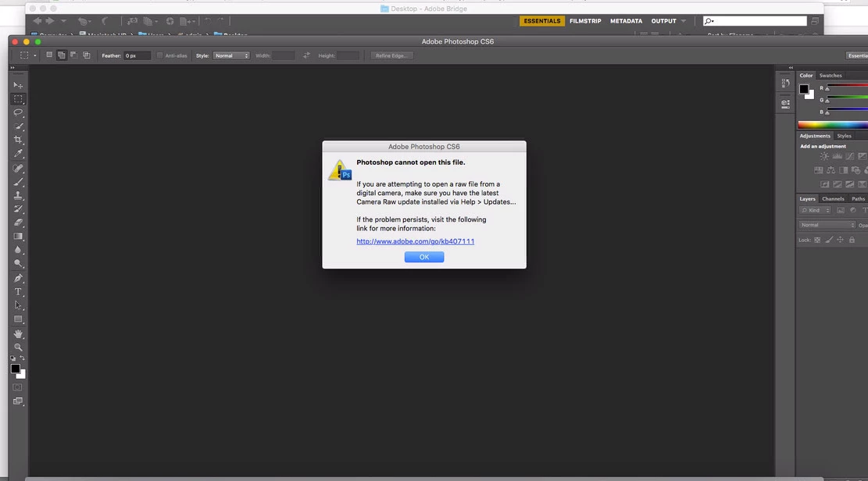Click the foreground color swatch in toolbox

click(15, 369)
